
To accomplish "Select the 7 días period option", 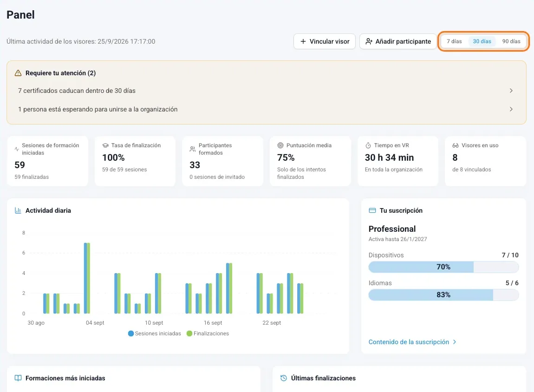I will [454, 41].
